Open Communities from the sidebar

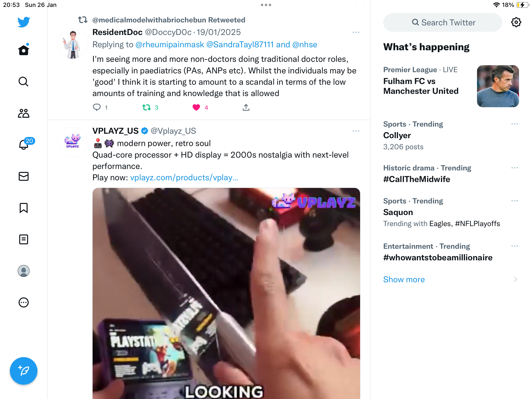pos(24,113)
